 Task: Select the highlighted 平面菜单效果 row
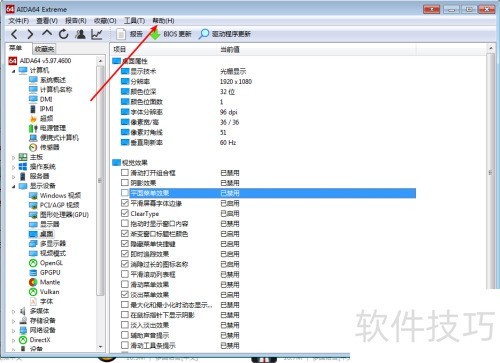268,193
